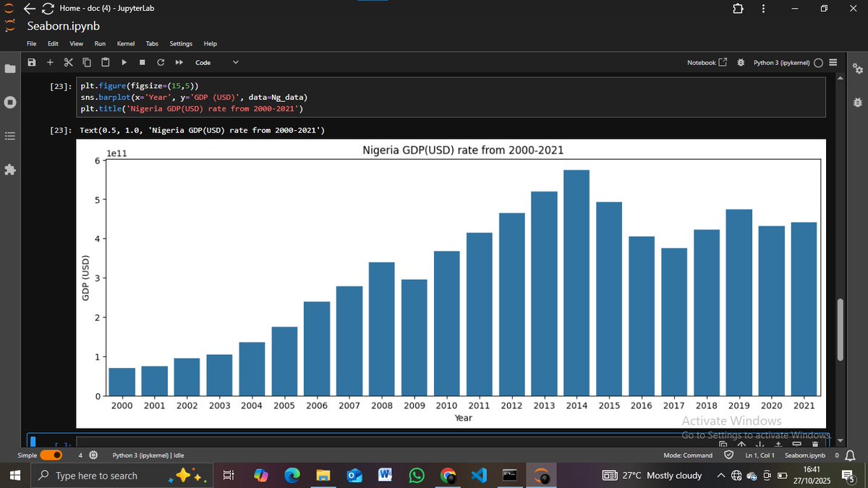Run the selected notebook cell
Screen dimensions: 868x488
click(123, 62)
